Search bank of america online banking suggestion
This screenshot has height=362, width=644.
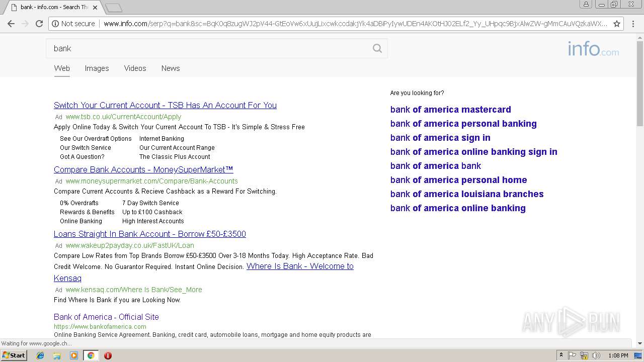coord(458,208)
